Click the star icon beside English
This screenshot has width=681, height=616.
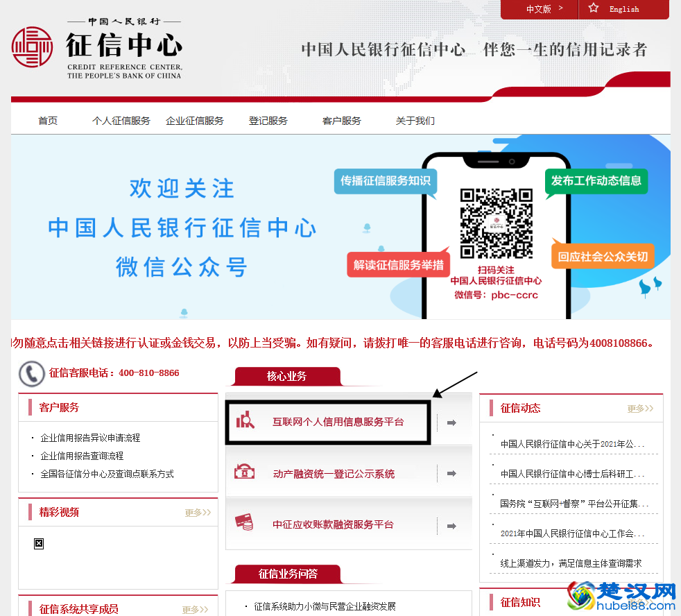[593, 8]
